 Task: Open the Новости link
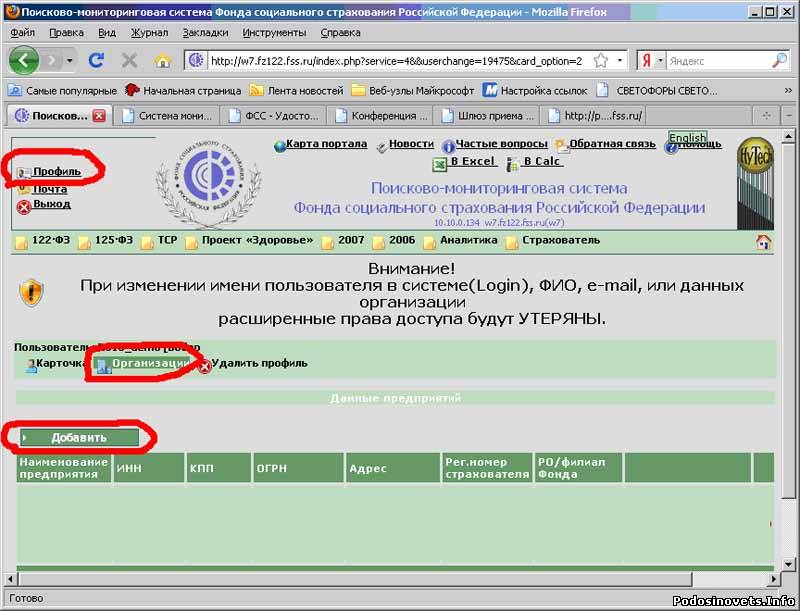[411, 144]
